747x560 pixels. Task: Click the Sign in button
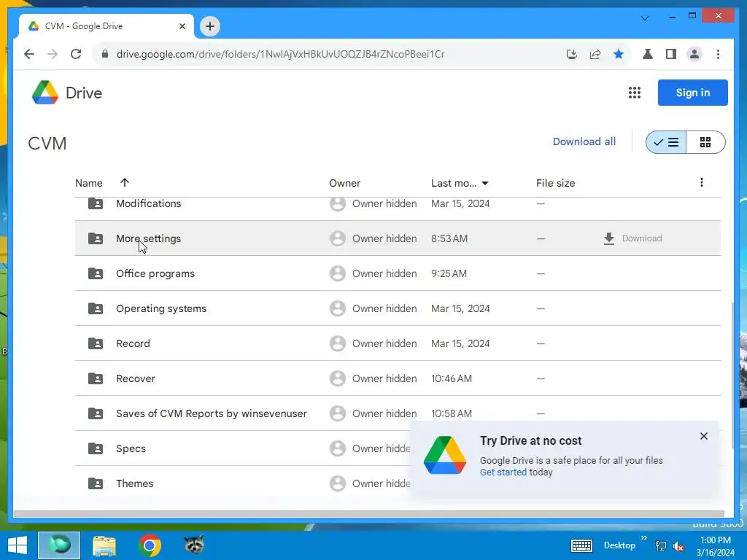(693, 93)
